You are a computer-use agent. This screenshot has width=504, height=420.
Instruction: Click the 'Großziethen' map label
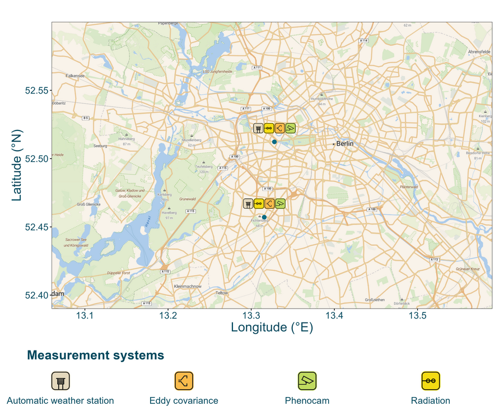click(x=375, y=300)
